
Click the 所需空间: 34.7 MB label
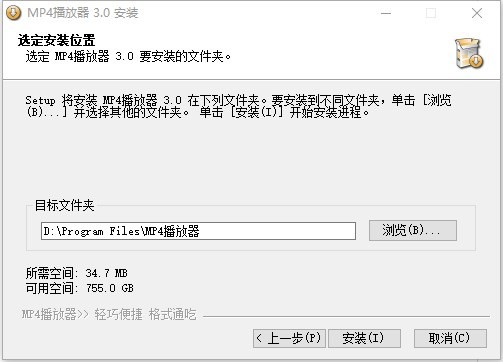[x=77, y=273]
